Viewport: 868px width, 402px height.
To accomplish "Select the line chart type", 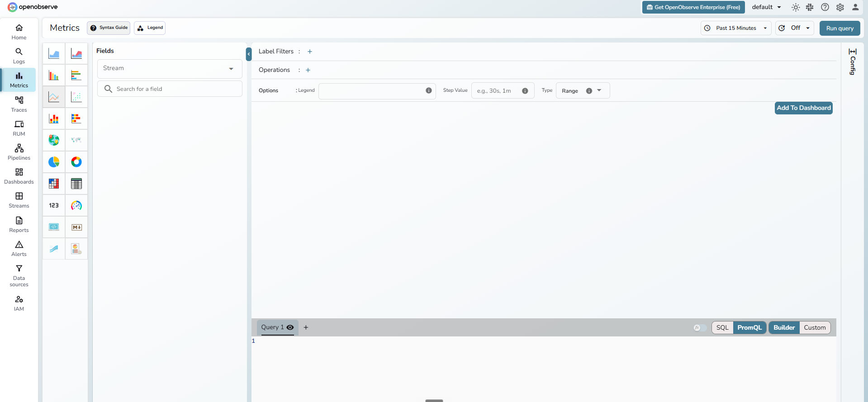I will tap(54, 97).
